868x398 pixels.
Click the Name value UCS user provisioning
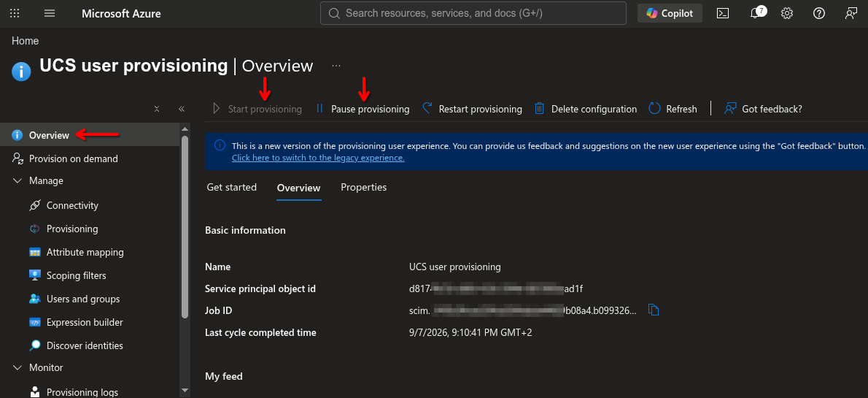455,267
